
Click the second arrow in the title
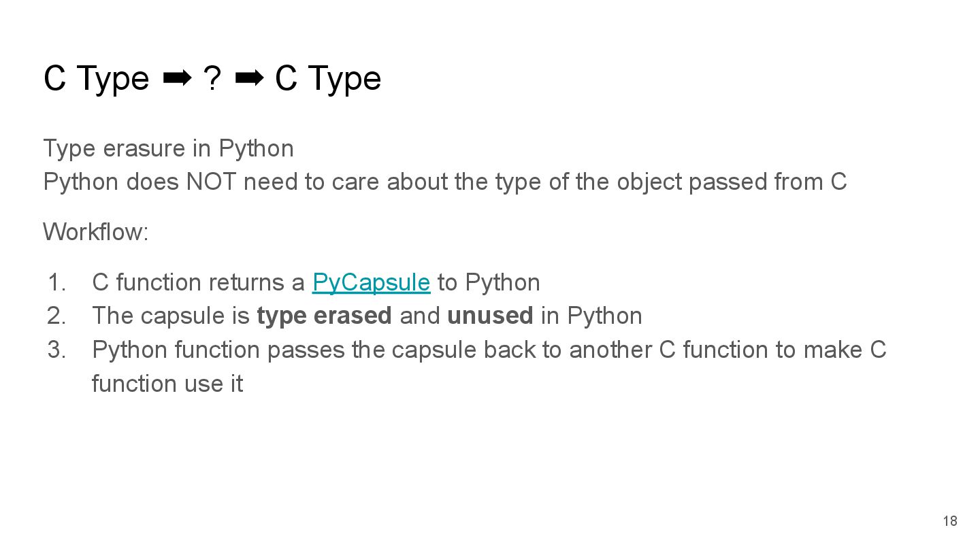point(249,79)
